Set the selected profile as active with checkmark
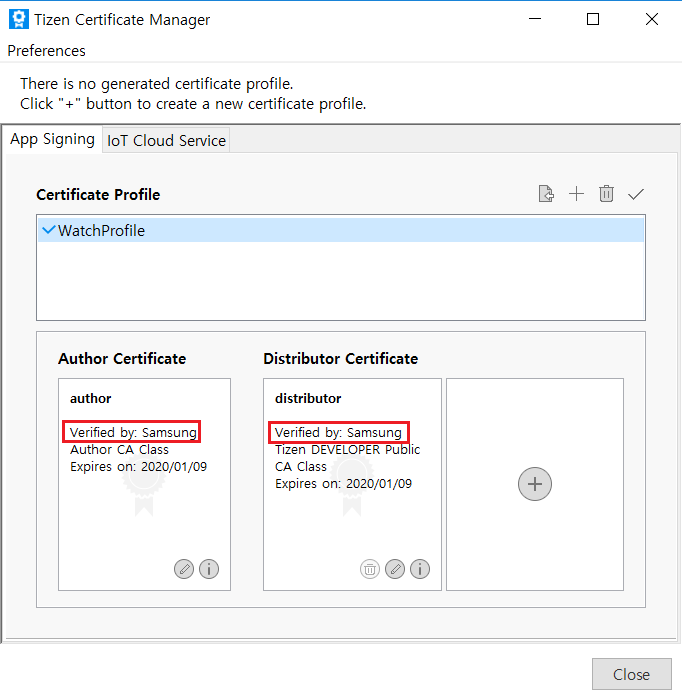 pos(636,194)
